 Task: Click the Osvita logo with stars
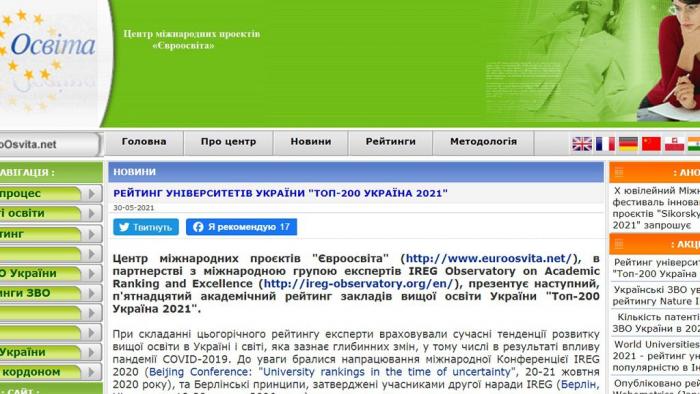48,60
